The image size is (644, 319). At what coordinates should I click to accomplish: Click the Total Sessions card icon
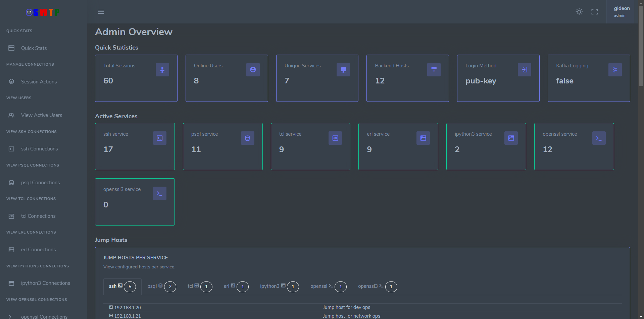(162, 70)
